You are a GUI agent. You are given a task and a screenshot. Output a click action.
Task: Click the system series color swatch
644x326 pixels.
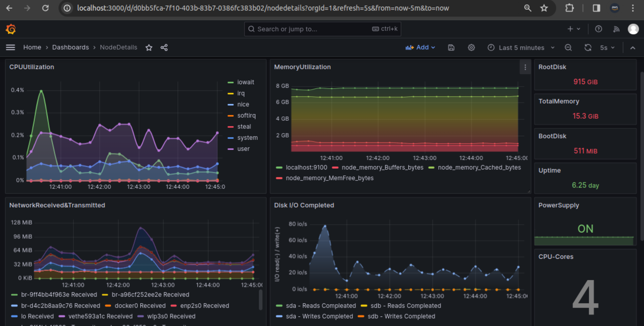[x=230, y=138]
